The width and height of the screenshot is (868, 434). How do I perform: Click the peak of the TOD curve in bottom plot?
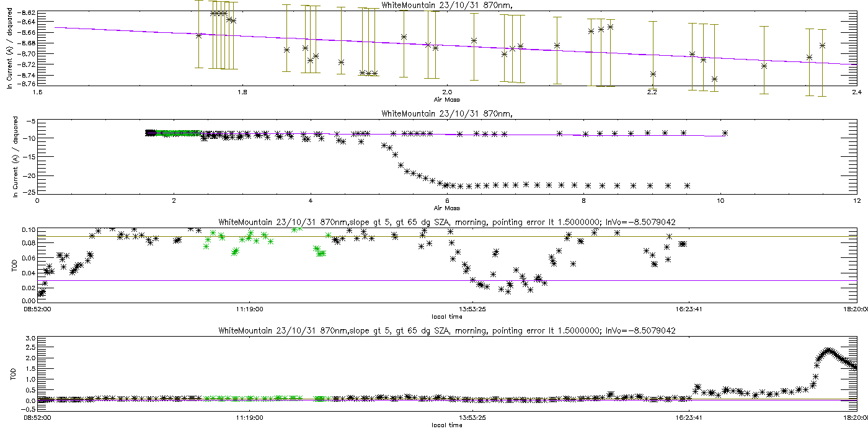[828, 350]
